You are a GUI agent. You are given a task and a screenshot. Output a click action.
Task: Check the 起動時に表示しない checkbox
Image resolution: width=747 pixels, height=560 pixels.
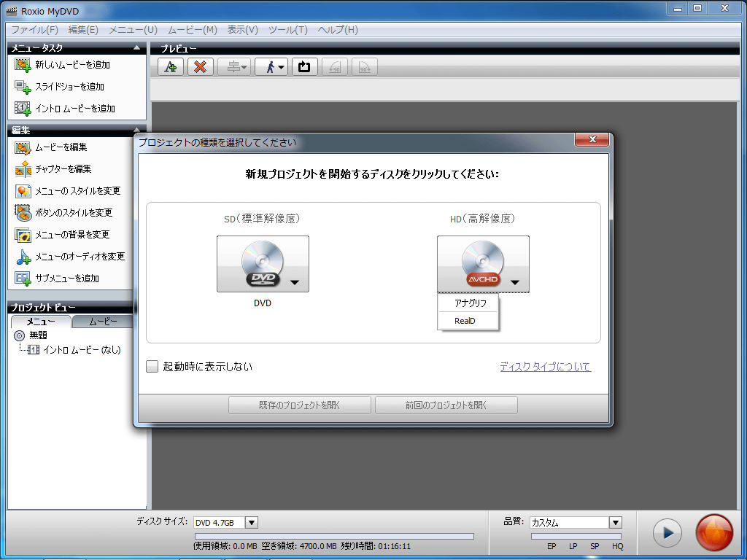point(152,366)
